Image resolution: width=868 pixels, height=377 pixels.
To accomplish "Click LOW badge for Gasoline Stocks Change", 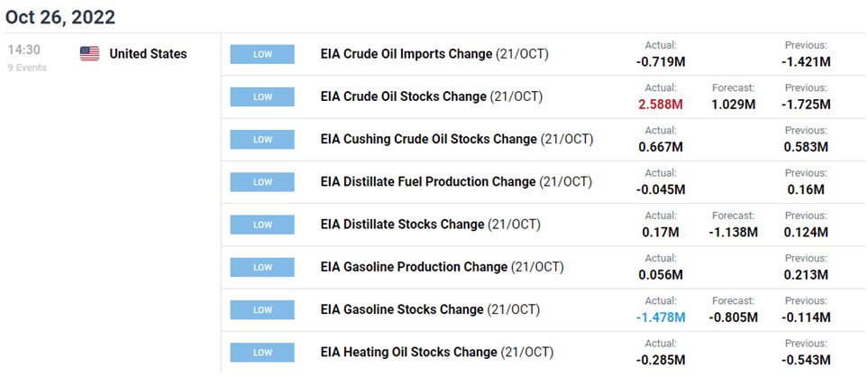I will 261,309.
